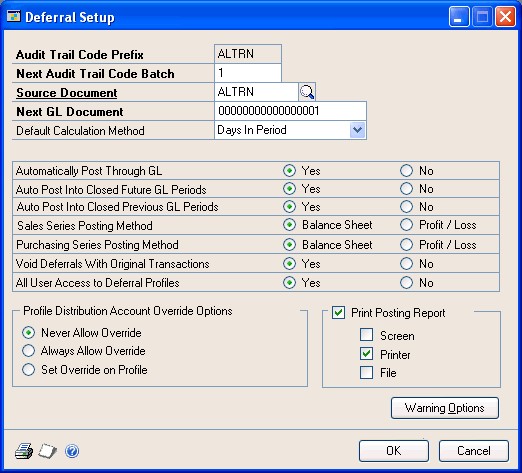Open the blue help question mark icon
The image size is (522, 473).
pyautogui.click(x=72, y=451)
